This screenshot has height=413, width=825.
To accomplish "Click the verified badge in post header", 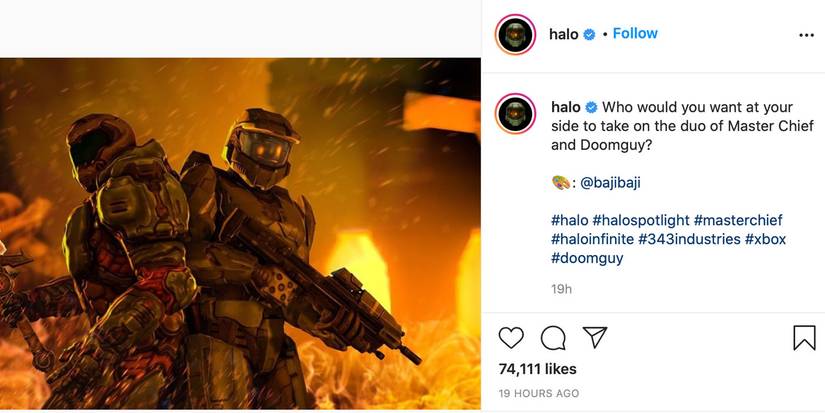I will [590, 35].
